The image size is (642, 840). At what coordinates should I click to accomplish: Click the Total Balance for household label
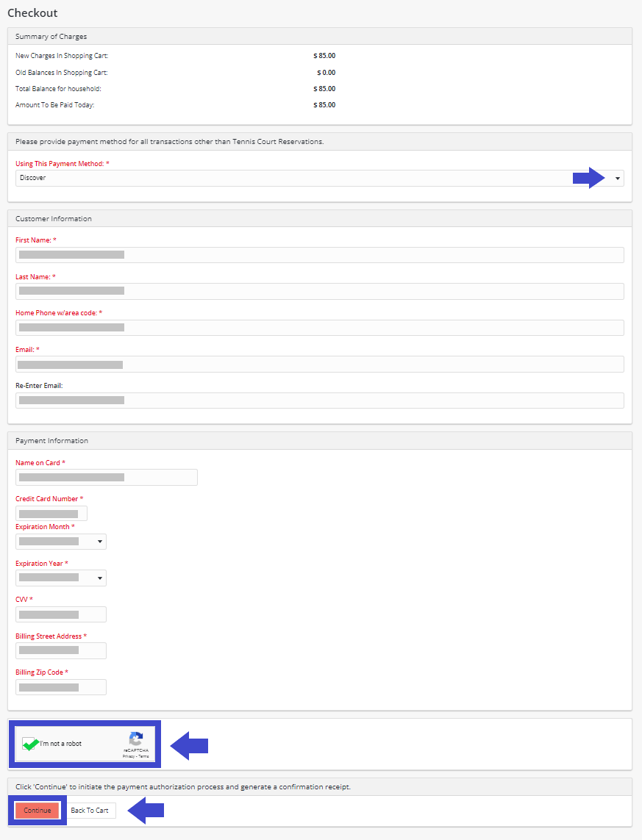click(58, 89)
